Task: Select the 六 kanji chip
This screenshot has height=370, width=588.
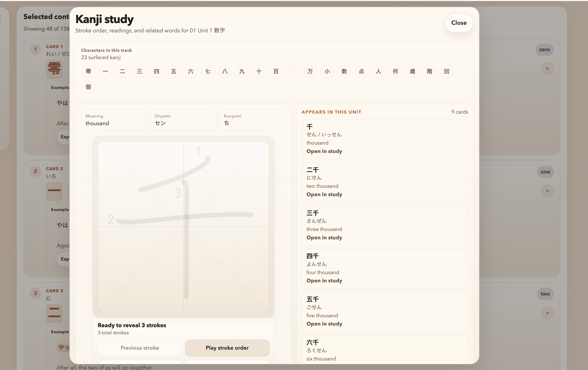Action: pyautogui.click(x=191, y=71)
